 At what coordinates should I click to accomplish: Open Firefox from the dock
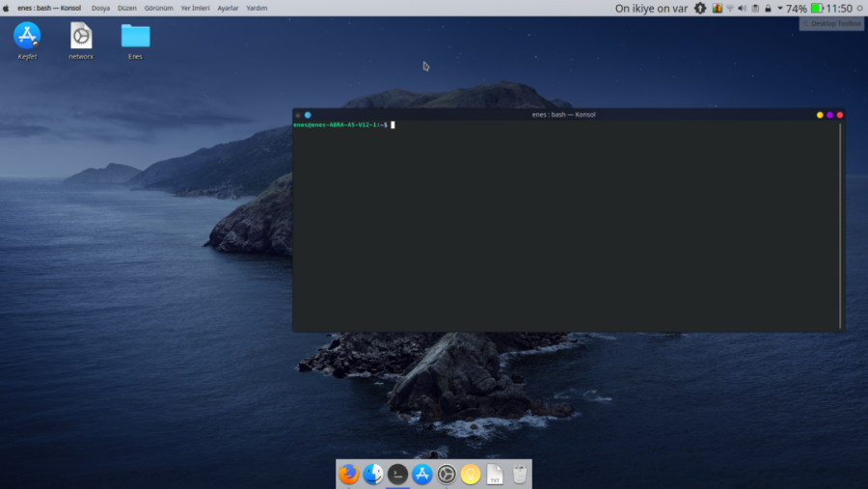348,474
